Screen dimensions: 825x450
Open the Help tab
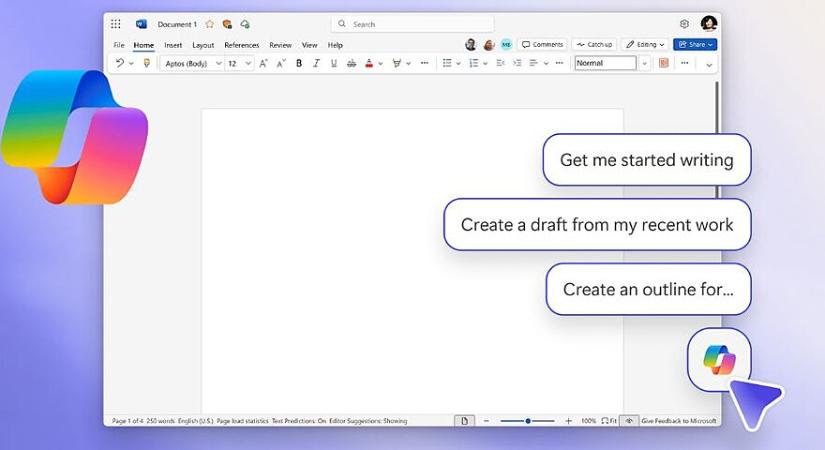(335, 45)
